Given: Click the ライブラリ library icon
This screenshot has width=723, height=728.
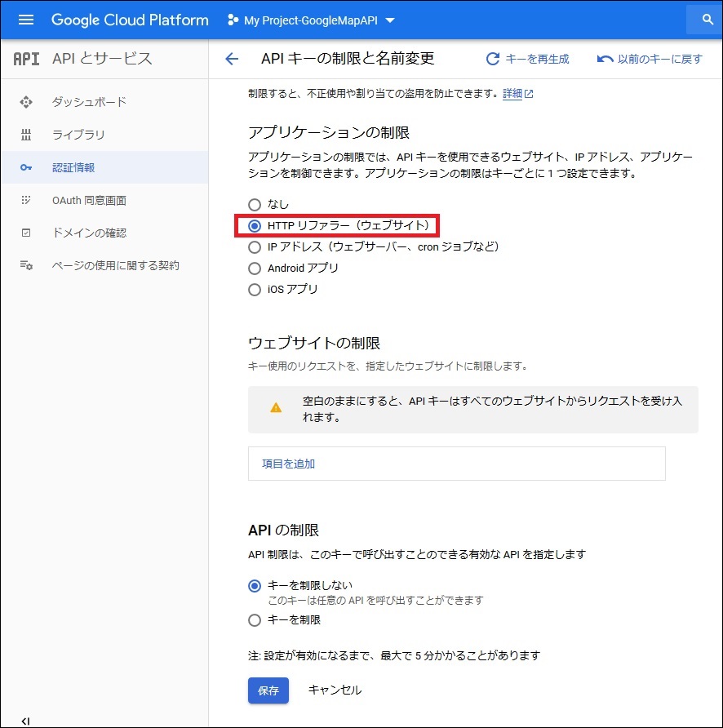Looking at the screenshot, I should tap(26, 135).
